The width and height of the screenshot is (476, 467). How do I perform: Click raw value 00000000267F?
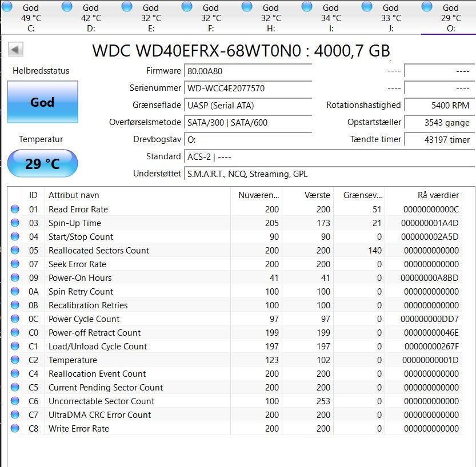tap(431, 347)
